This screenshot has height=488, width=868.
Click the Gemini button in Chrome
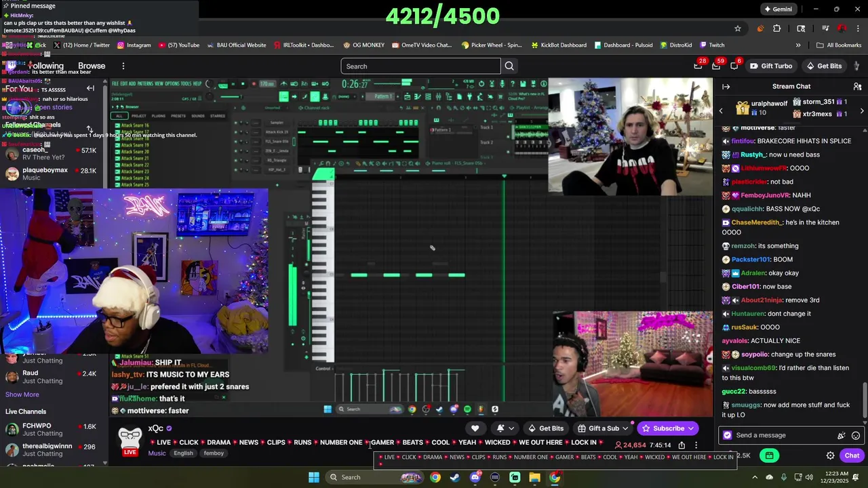point(778,9)
